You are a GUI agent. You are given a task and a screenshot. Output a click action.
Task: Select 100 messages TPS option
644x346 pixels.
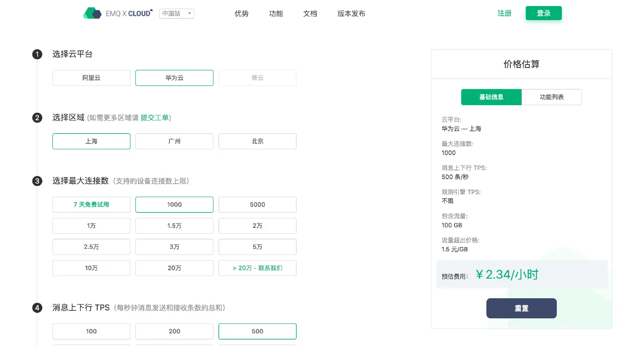click(91, 331)
